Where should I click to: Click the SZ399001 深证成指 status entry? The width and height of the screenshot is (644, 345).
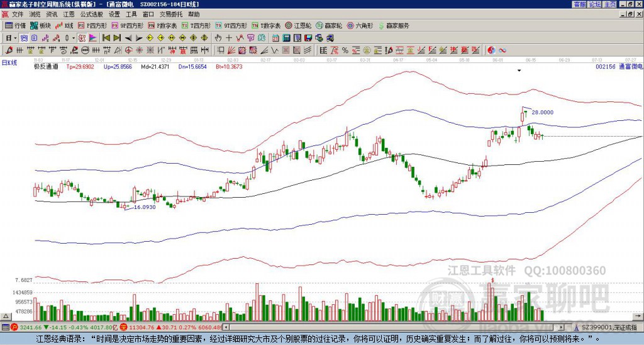pyautogui.click(x=609, y=327)
